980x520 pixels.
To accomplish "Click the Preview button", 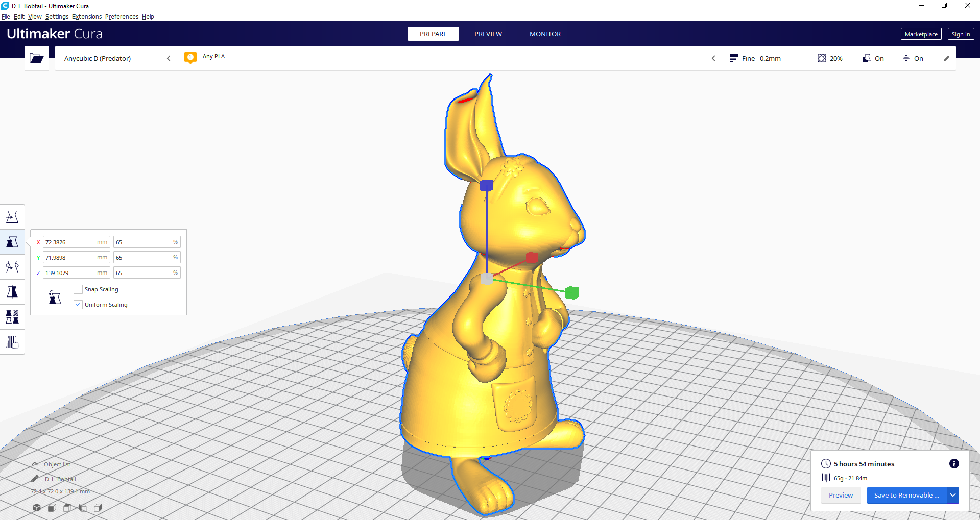I will click(x=841, y=495).
